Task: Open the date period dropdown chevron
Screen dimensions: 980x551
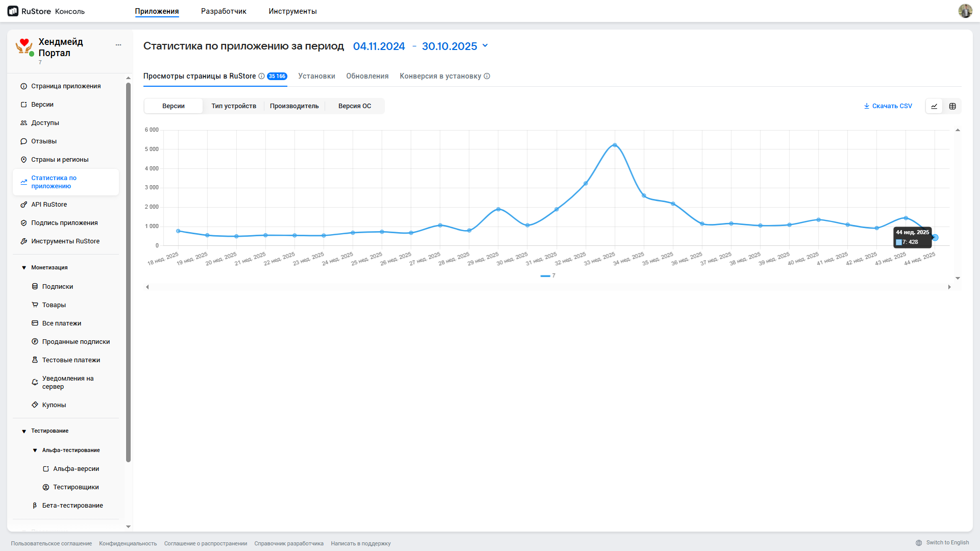Action: [485, 45]
